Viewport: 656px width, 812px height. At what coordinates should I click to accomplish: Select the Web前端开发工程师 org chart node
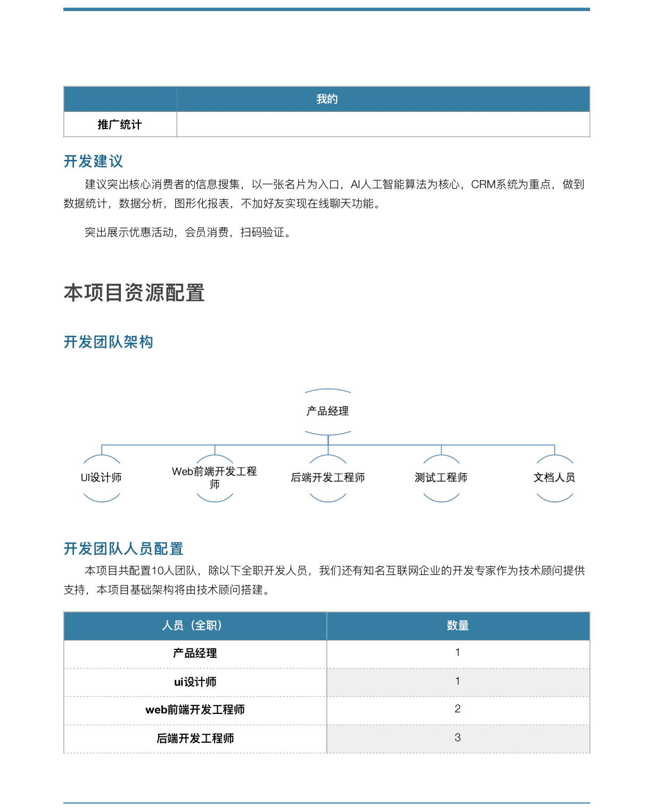click(x=215, y=478)
